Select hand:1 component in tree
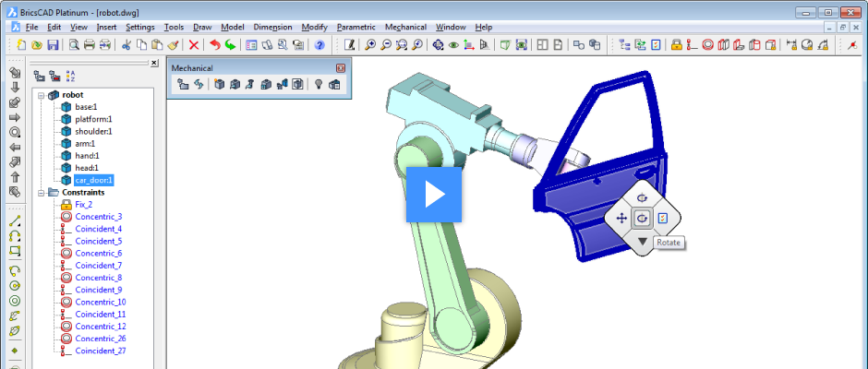Screen dimensions: 868x369 [x=87, y=156]
